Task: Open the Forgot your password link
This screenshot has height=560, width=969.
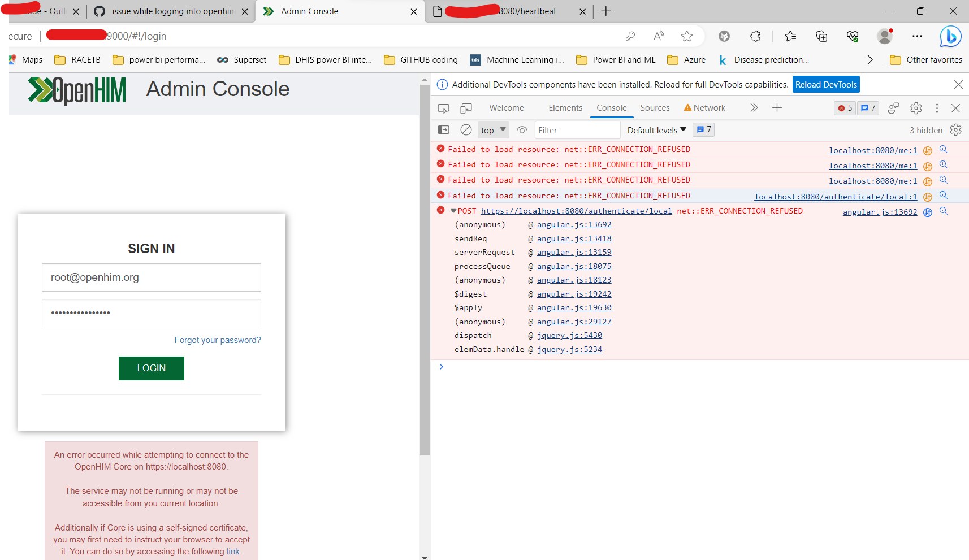Action: click(x=217, y=340)
